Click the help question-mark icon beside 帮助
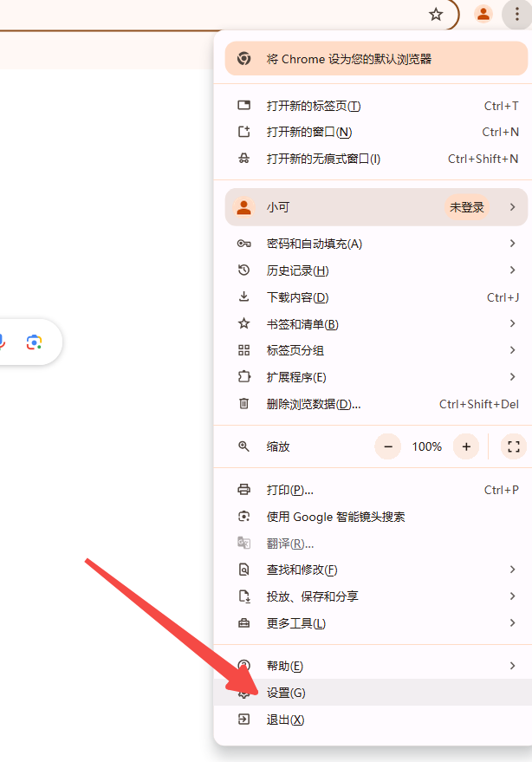 pos(243,665)
